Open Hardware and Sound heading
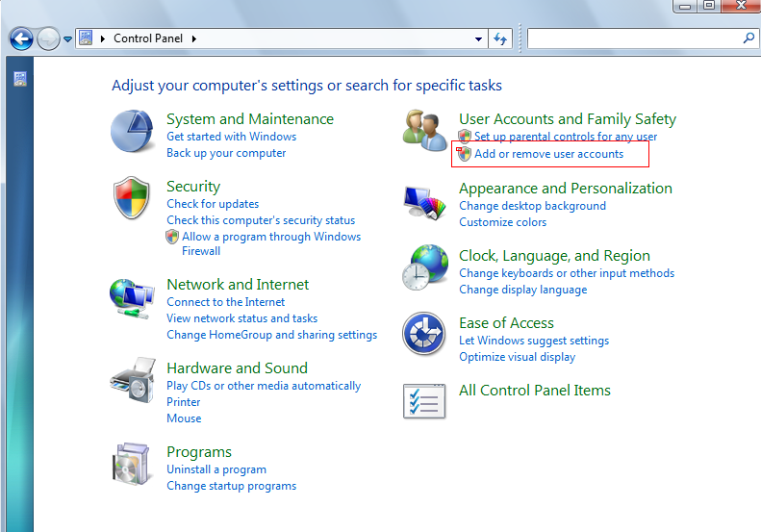Viewport: 761px width, 532px height. (237, 367)
